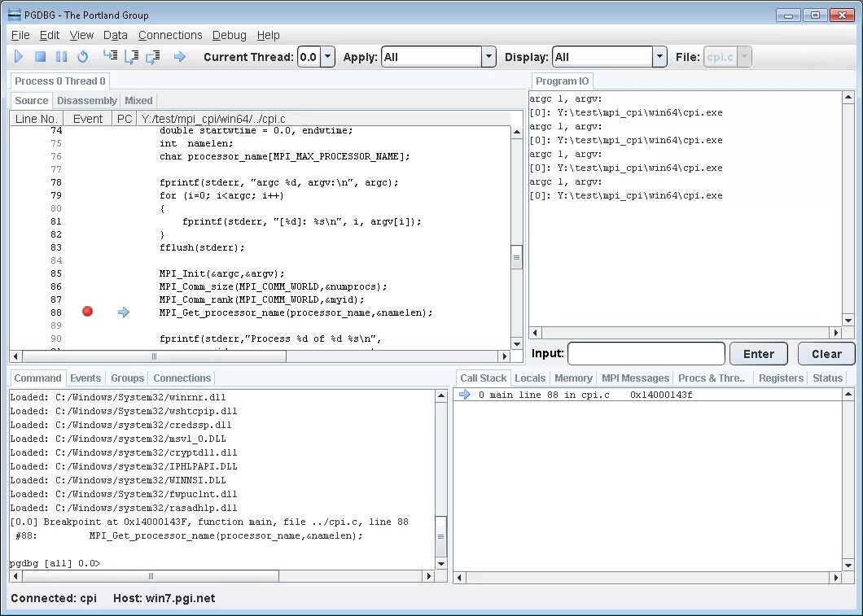Open the Debug menu
The width and height of the screenshot is (863, 616).
click(x=230, y=35)
